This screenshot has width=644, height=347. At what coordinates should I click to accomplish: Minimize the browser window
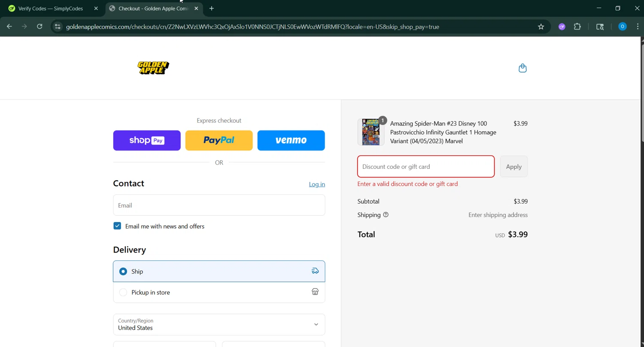[599, 8]
